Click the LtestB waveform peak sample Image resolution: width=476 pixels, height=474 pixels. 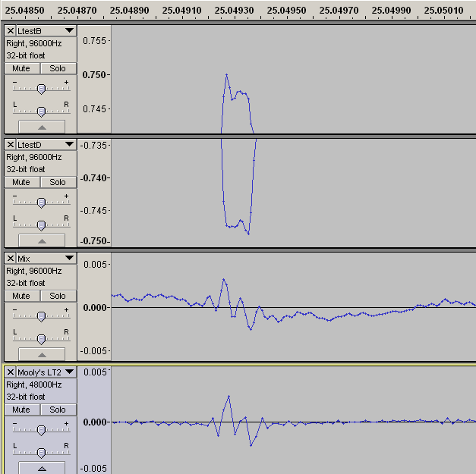226,74
